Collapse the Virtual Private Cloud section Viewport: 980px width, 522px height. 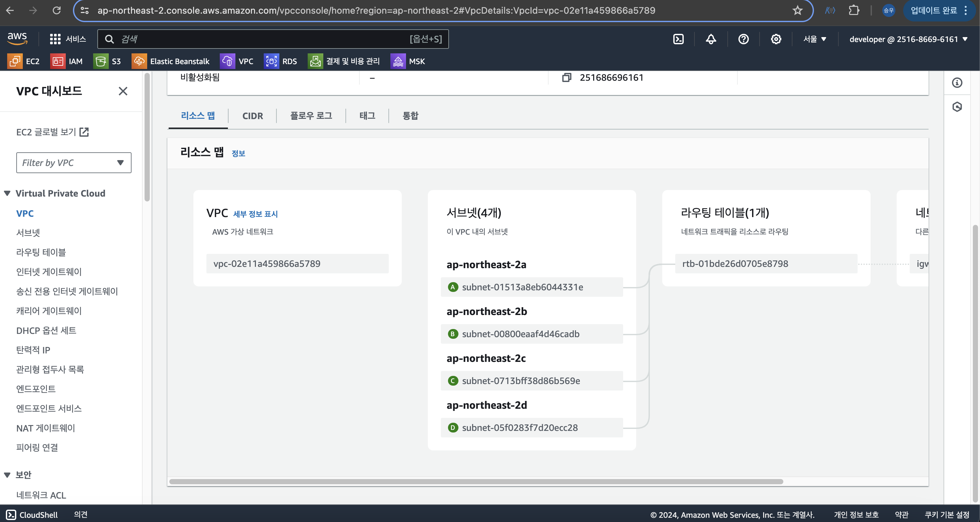[x=7, y=193]
